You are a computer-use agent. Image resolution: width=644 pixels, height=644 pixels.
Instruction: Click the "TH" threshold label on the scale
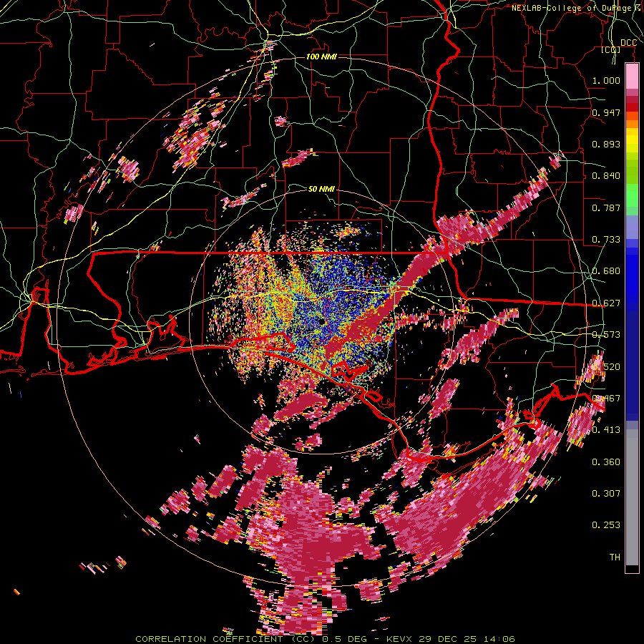tap(615, 557)
